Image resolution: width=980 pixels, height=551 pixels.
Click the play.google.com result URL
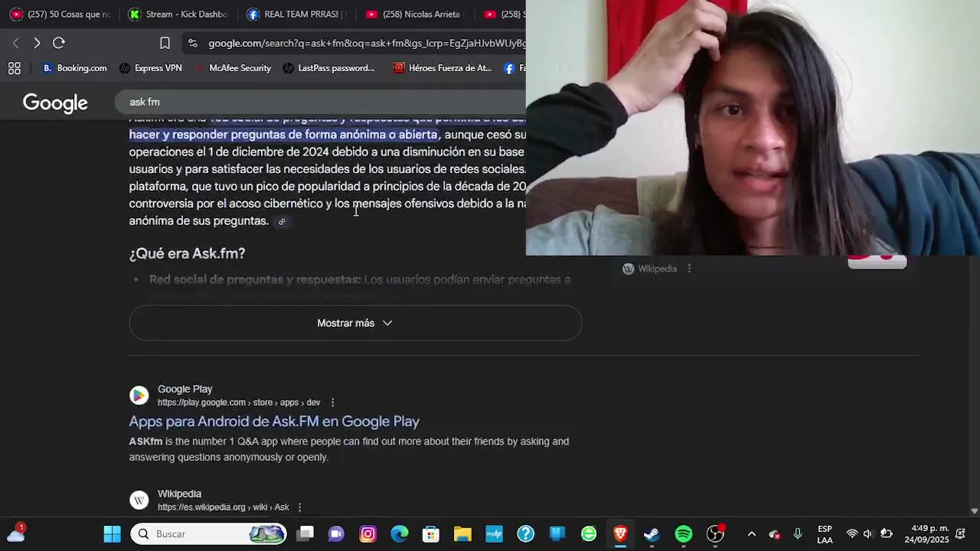pos(239,403)
